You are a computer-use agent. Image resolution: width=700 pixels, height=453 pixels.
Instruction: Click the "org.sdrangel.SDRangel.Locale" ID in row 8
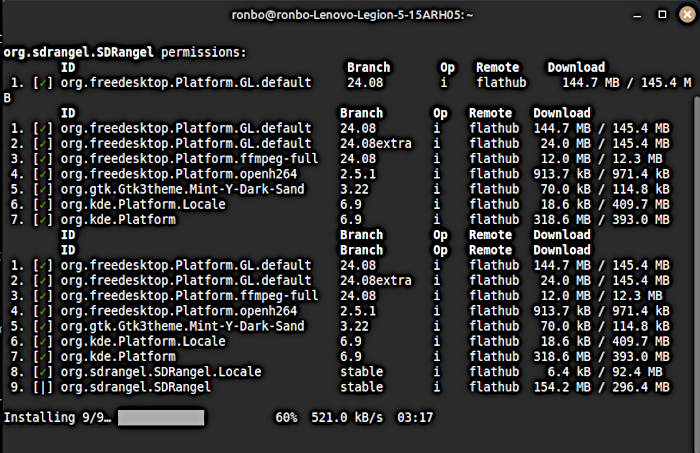pyautogui.click(x=161, y=372)
